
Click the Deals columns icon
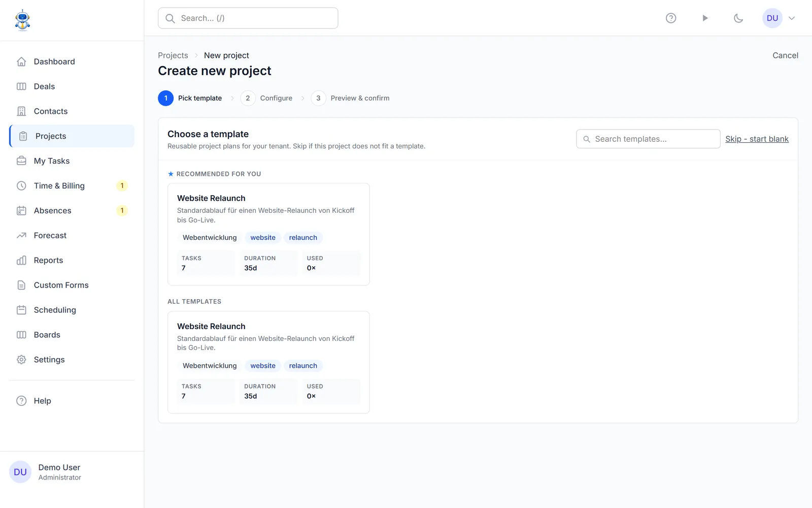21,86
